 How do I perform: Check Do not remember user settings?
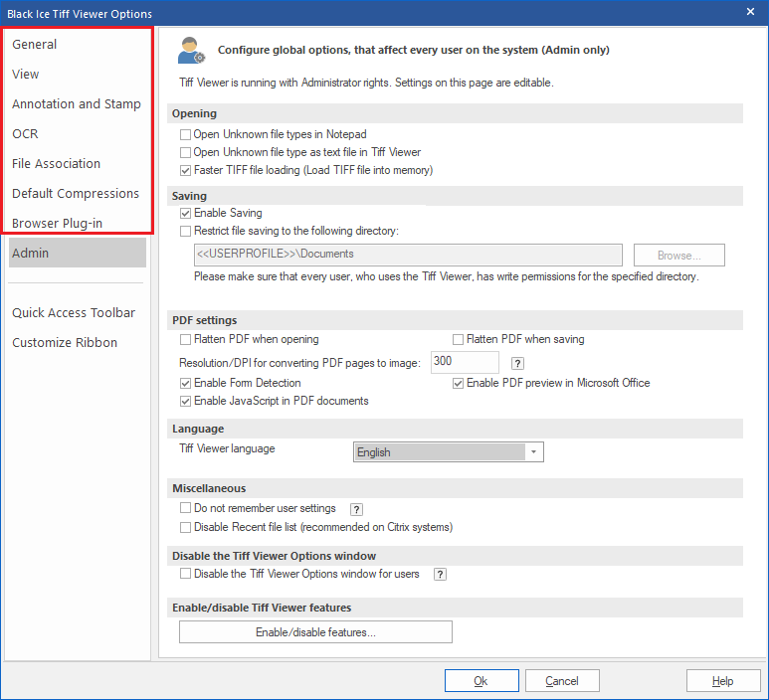[185, 508]
